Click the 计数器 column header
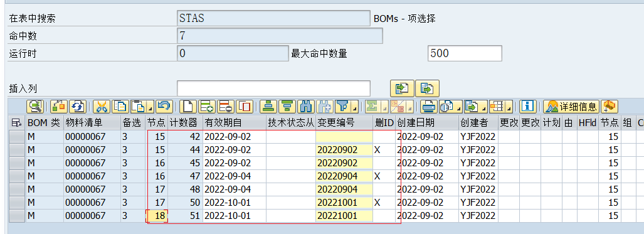 [185, 122]
